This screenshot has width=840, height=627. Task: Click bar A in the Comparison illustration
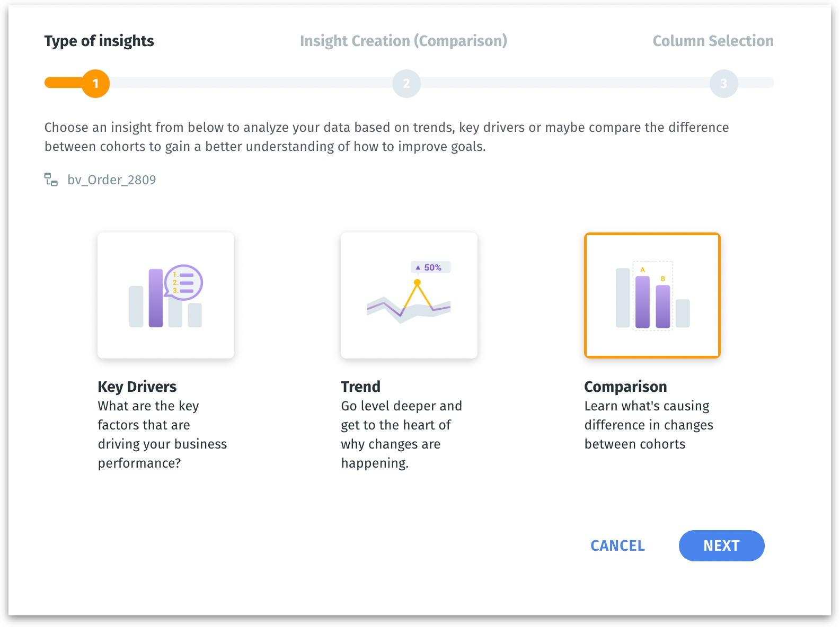pos(642,301)
